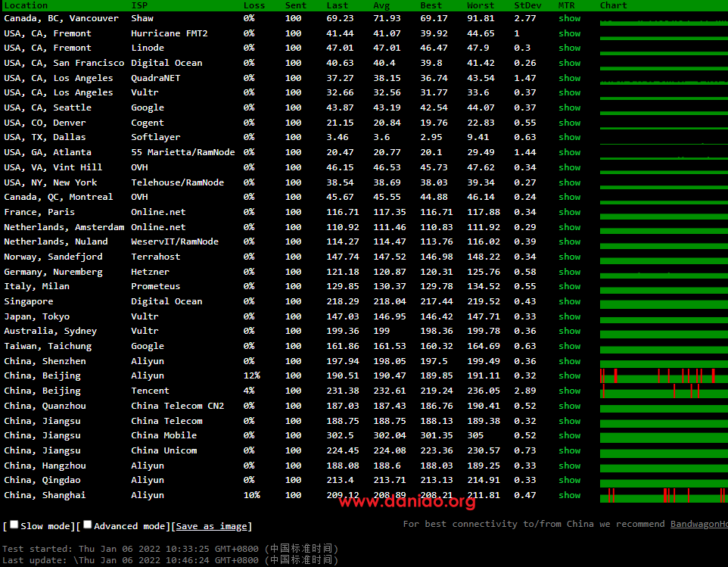Show MTR for Jiangsu China Mobile

569,435
